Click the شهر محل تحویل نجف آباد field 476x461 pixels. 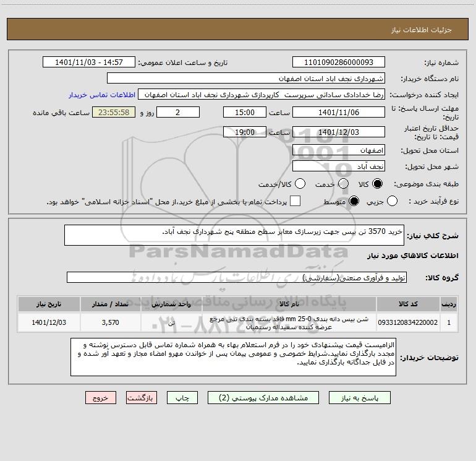339,166
